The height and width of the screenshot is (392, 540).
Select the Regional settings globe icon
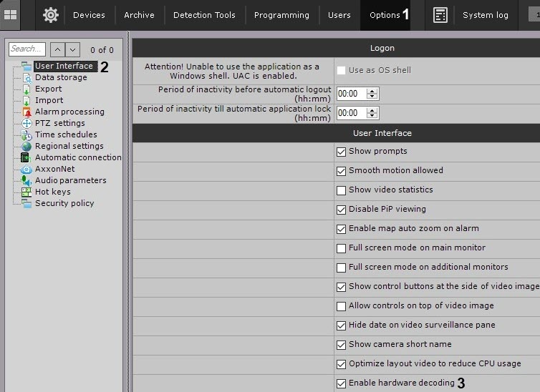[x=26, y=146]
